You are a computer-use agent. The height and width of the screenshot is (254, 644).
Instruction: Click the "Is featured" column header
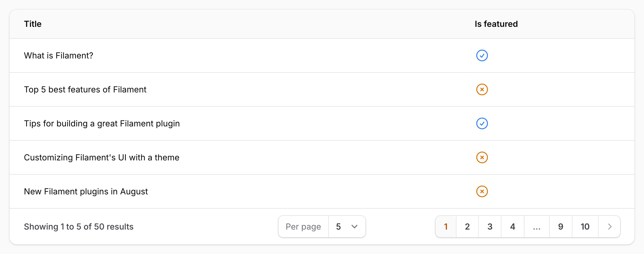click(x=496, y=24)
